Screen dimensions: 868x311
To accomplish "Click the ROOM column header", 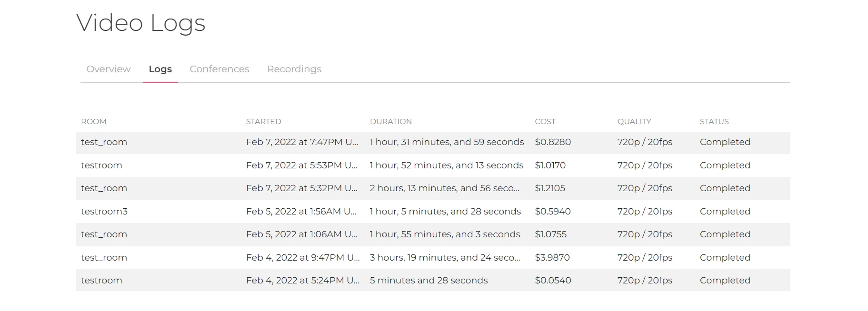I will click(x=93, y=122).
